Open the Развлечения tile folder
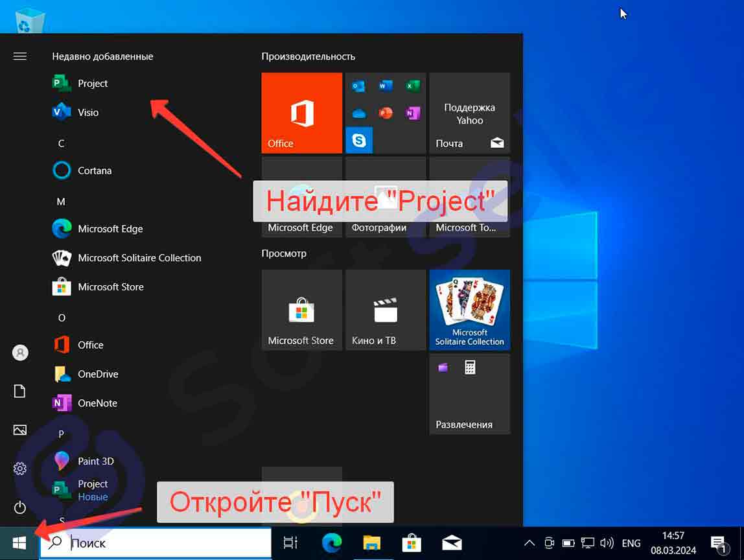Viewport: 744px width, 560px height. coord(469,393)
